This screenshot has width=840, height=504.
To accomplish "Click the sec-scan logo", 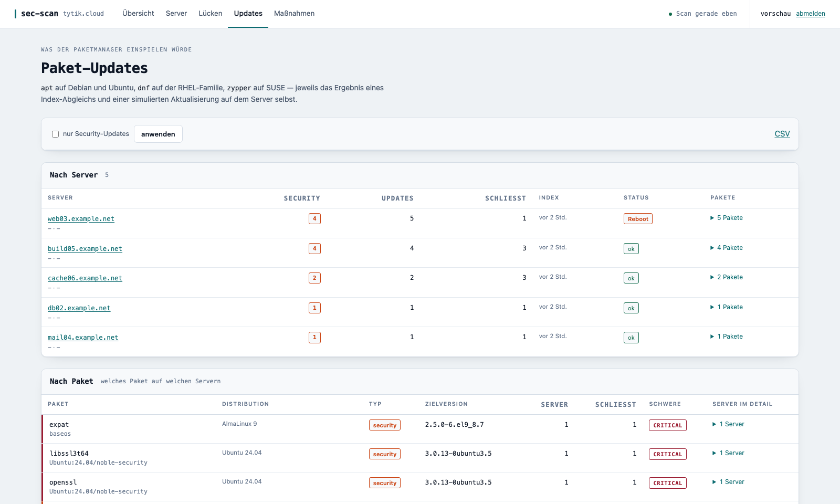I will pyautogui.click(x=36, y=14).
